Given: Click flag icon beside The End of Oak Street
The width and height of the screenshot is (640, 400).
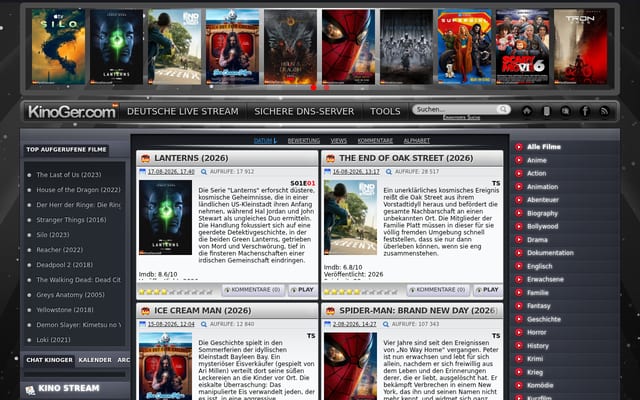Looking at the screenshot, I should coord(330,158).
